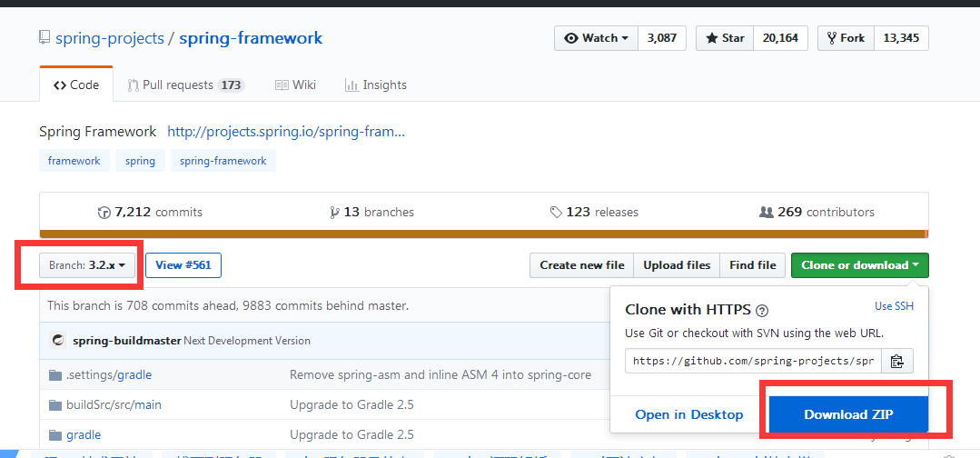This screenshot has height=458, width=980.
Task: Star the repository
Action: click(x=725, y=38)
